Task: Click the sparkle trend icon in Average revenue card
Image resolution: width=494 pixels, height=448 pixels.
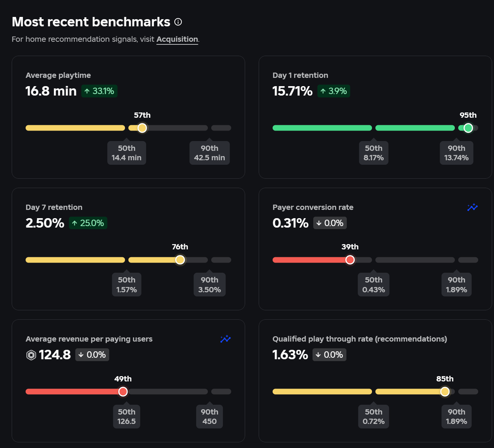Action: point(225,339)
